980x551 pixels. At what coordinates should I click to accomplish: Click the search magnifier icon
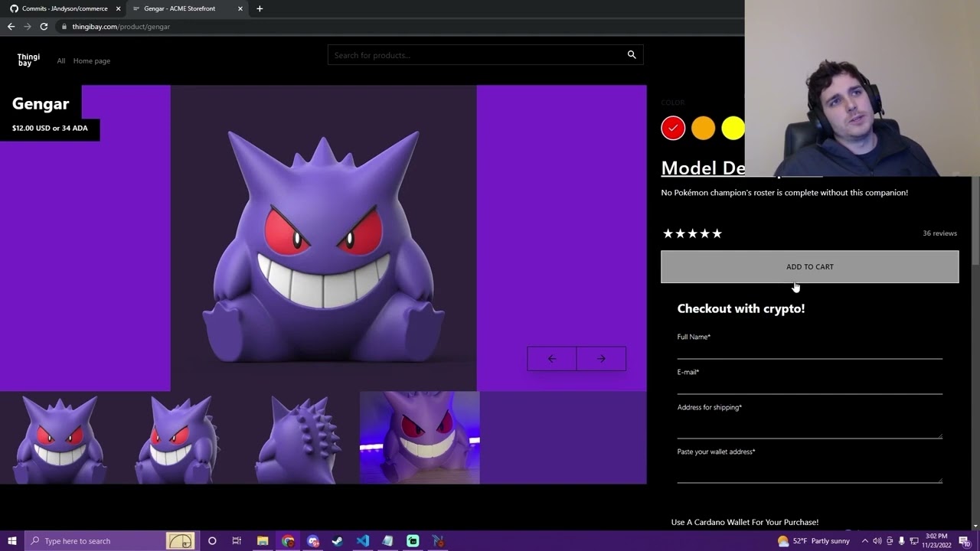click(x=632, y=55)
